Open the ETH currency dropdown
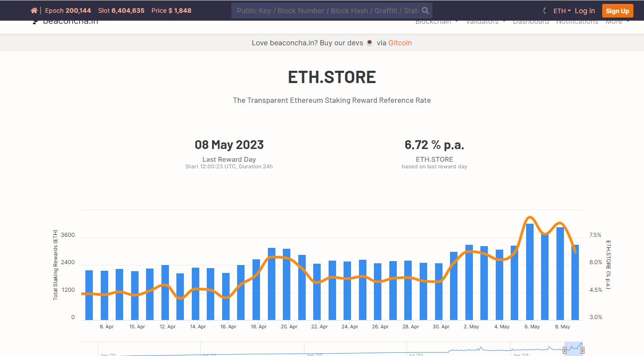644x356 pixels. point(562,11)
